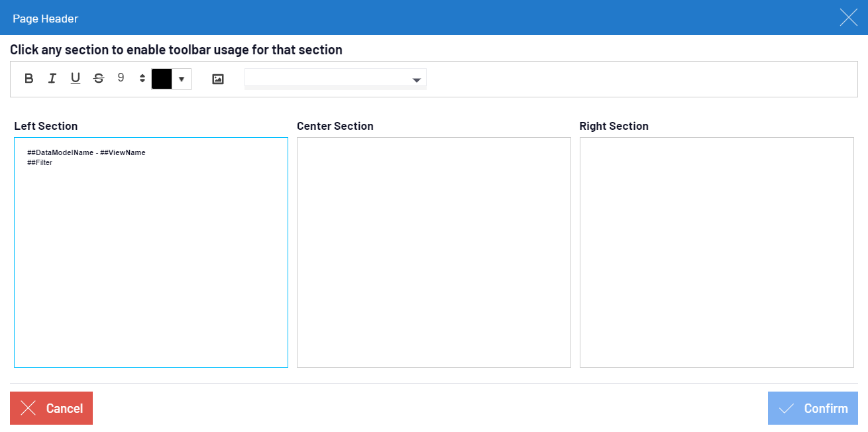Click the combo box dropdown arrow
Image resolution: width=868 pixels, height=432 pixels.
coord(417,80)
